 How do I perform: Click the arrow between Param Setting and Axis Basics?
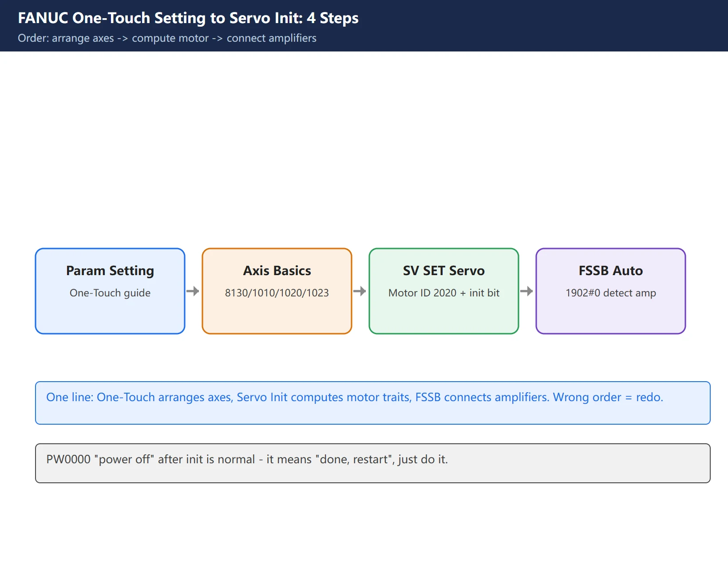coord(193,291)
